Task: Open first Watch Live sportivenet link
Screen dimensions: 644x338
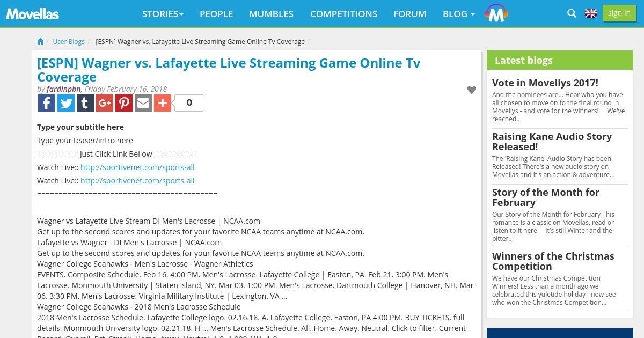Action: (137, 167)
